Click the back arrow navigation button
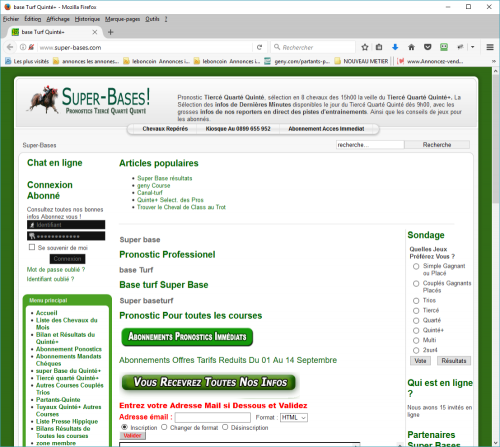This screenshot has height=447, width=500. [10, 47]
